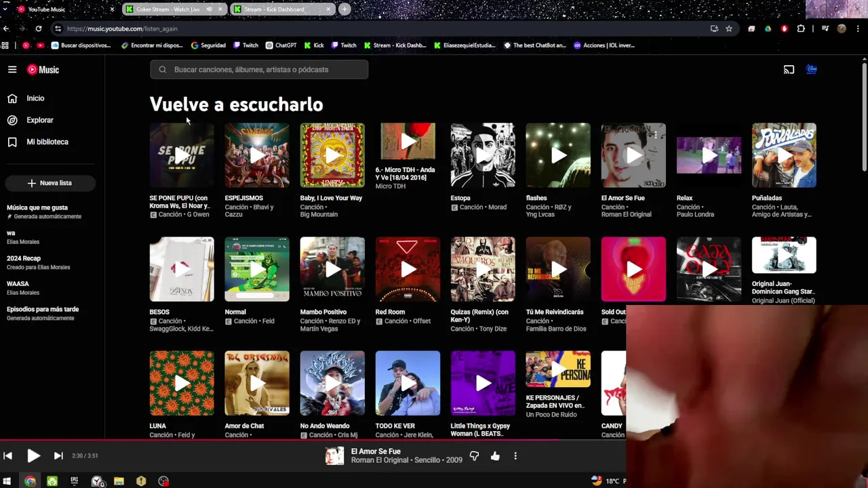Open the YouTube Music hamburger menu

12,69
